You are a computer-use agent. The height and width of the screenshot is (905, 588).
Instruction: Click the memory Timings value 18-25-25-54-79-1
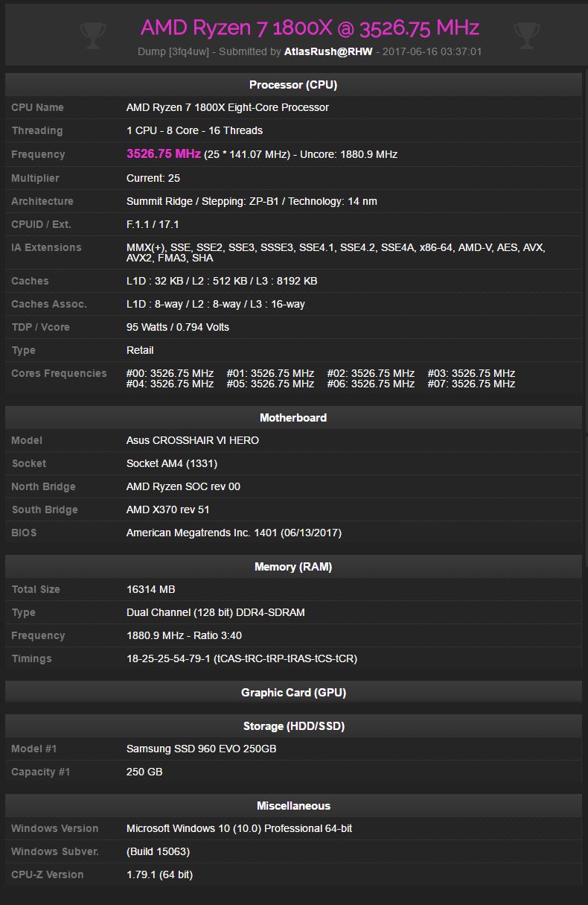point(169,658)
